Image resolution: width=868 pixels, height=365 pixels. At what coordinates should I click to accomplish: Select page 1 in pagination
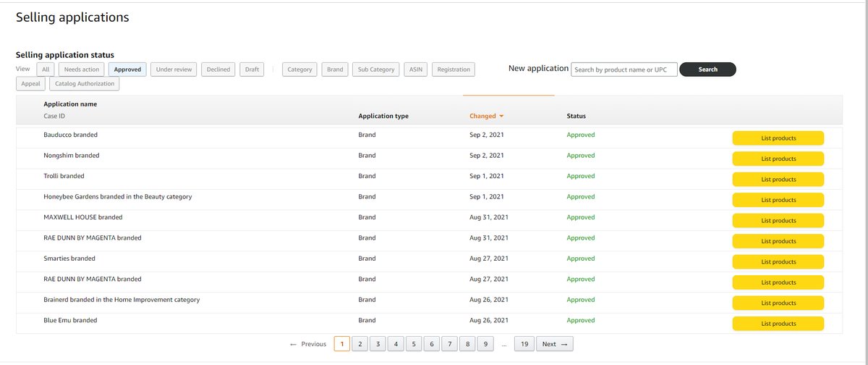(342, 344)
